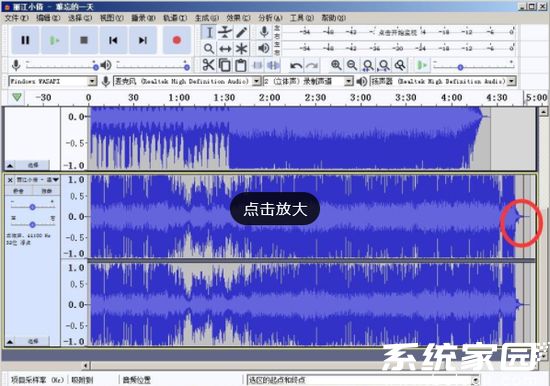Select the Envelope tool
550x386 pixels.
(225, 32)
